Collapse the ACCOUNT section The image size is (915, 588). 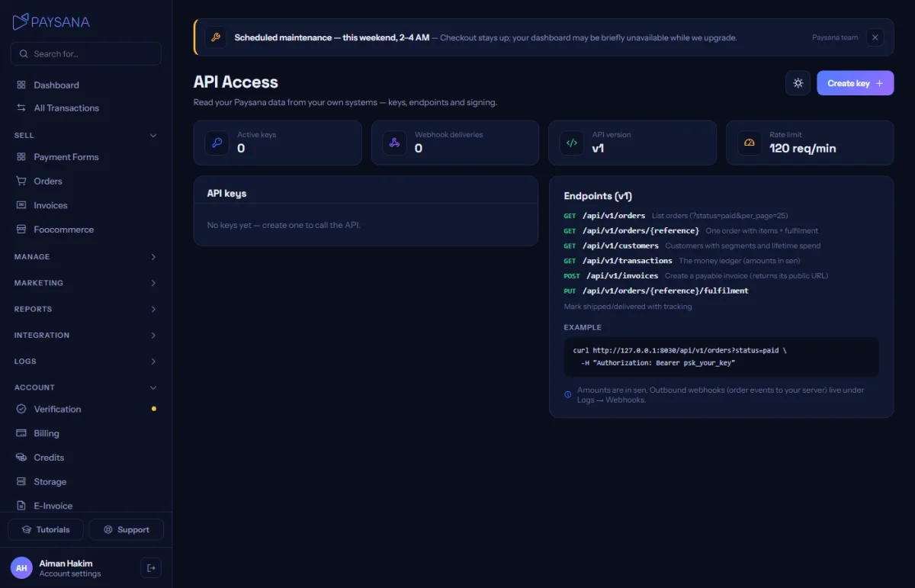pyautogui.click(x=85, y=387)
